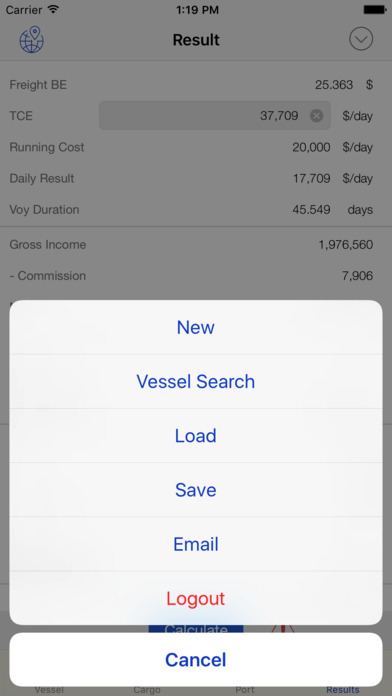392x696 pixels.
Task: Tap Save in the action sheet
Action: tap(196, 490)
